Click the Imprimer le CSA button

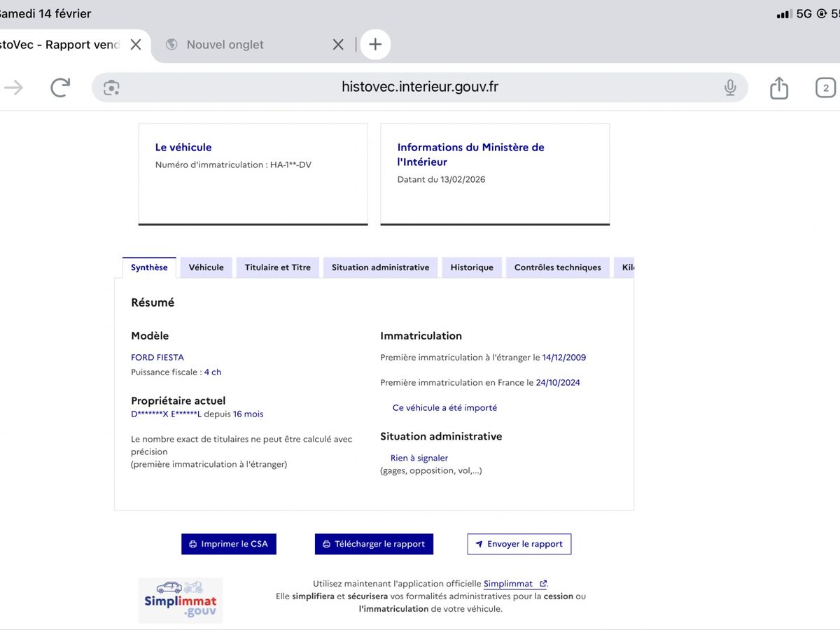click(x=229, y=544)
